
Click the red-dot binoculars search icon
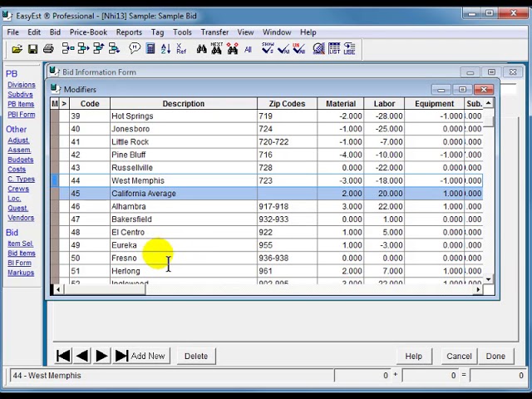pyautogui.click(x=233, y=48)
